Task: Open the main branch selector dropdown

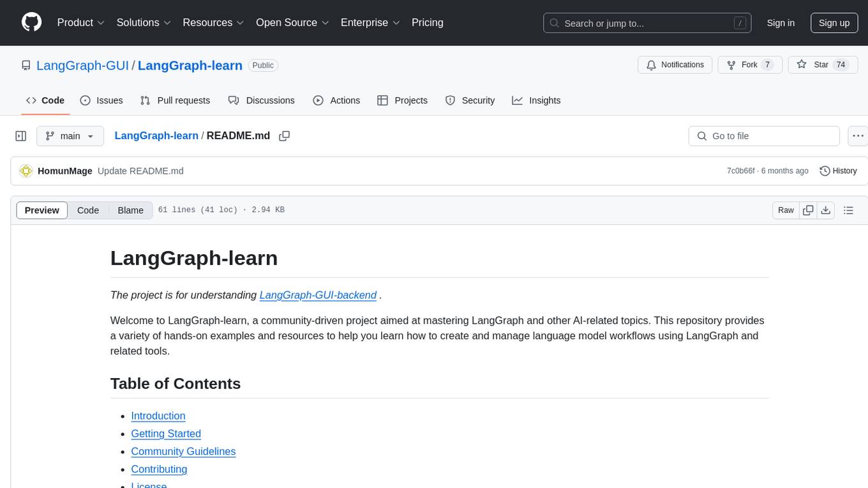Action: pyautogui.click(x=70, y=136)
